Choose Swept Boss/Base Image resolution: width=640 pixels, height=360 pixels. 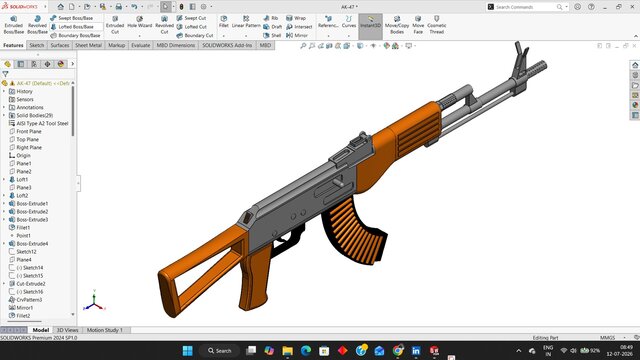coord(71,18)
